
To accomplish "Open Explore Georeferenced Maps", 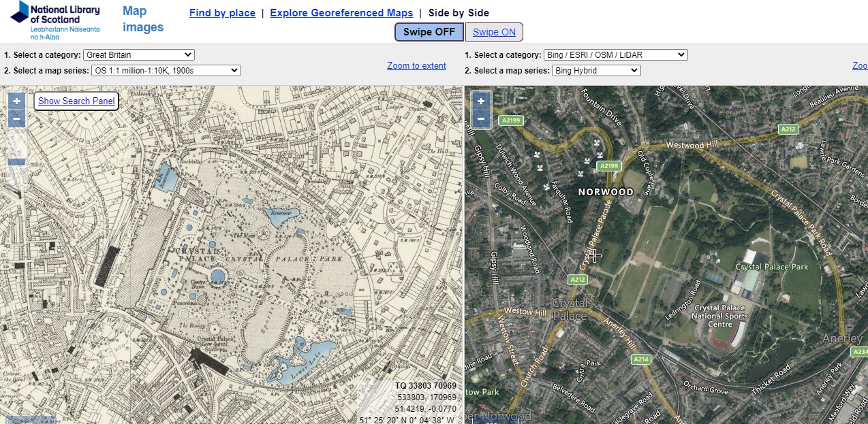I will click(341, 13).
